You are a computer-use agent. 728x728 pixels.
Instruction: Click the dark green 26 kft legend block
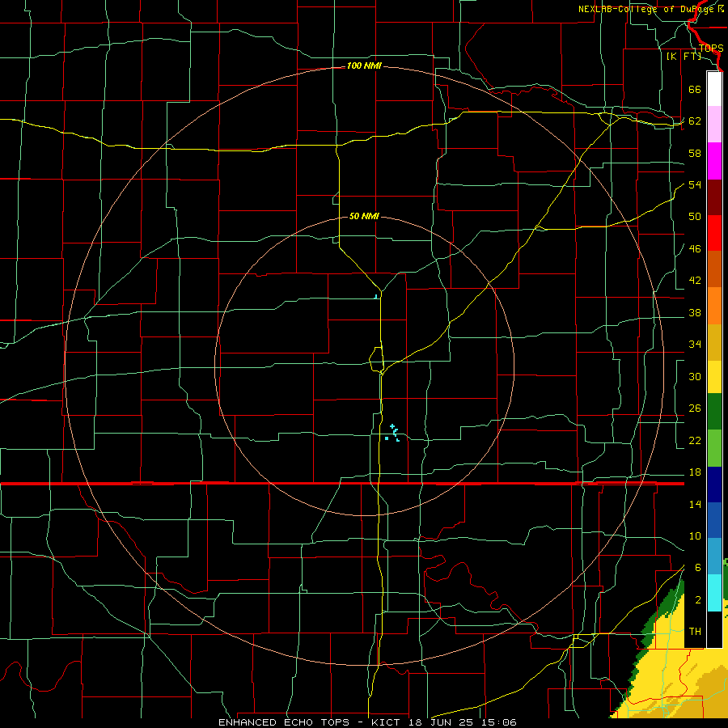coord(714,412)
